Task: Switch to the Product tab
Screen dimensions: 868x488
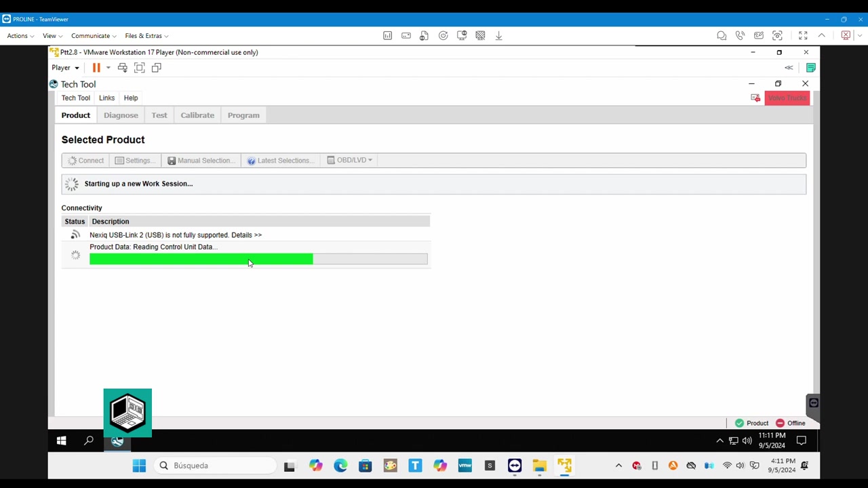Action: click(x=76, y=115)
